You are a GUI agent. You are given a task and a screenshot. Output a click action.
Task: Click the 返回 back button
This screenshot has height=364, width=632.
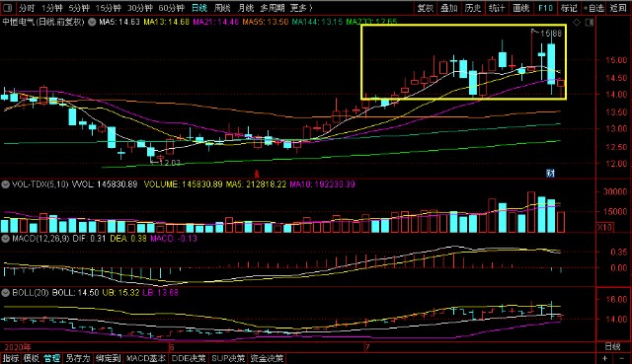coord(617,8)
